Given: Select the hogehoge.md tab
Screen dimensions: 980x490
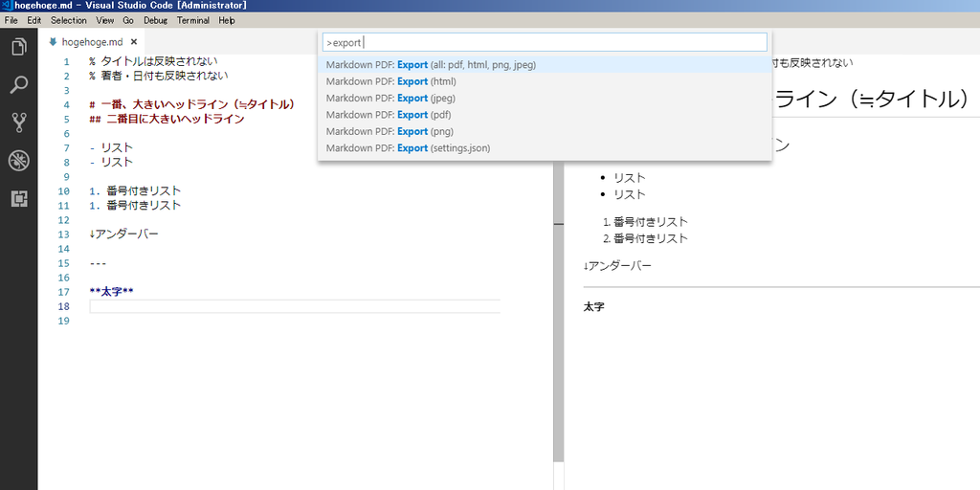Looking at the screenshot, I should [x=91, y=42].
